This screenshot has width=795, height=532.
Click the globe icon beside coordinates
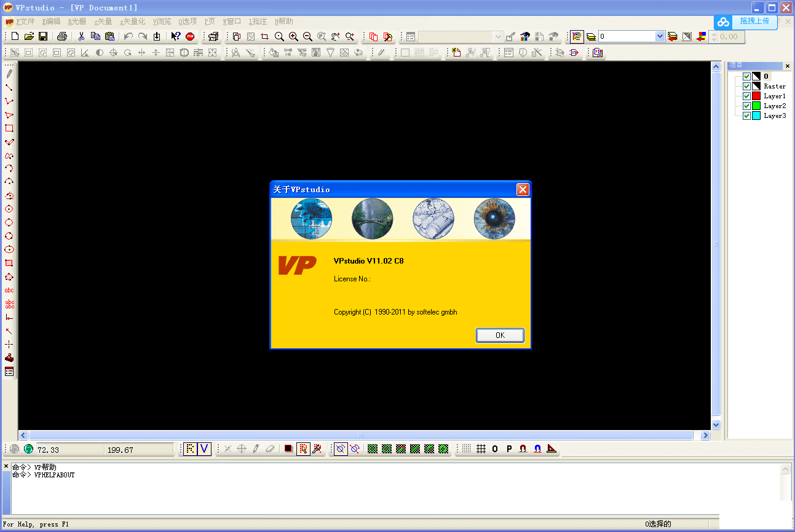(x=28, y=449)
